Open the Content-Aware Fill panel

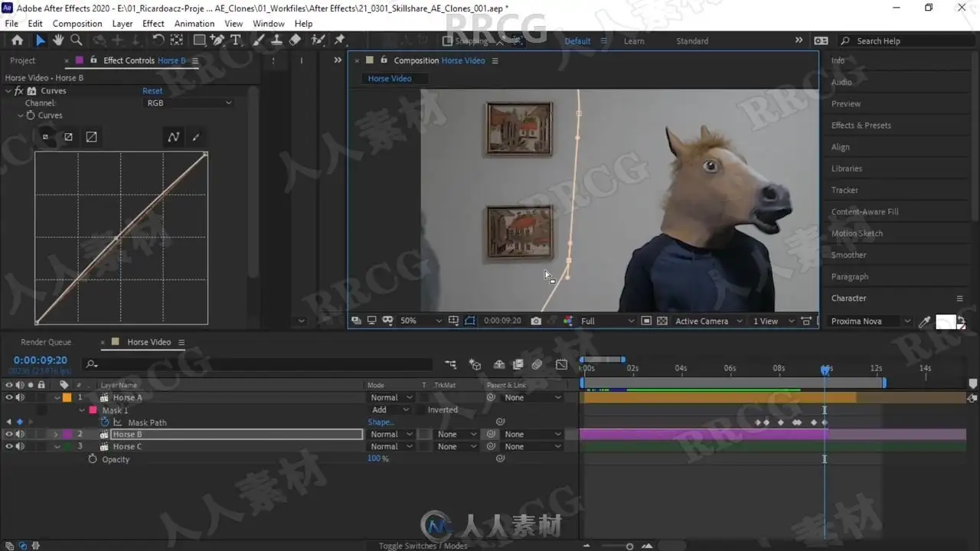click(865, 212)
